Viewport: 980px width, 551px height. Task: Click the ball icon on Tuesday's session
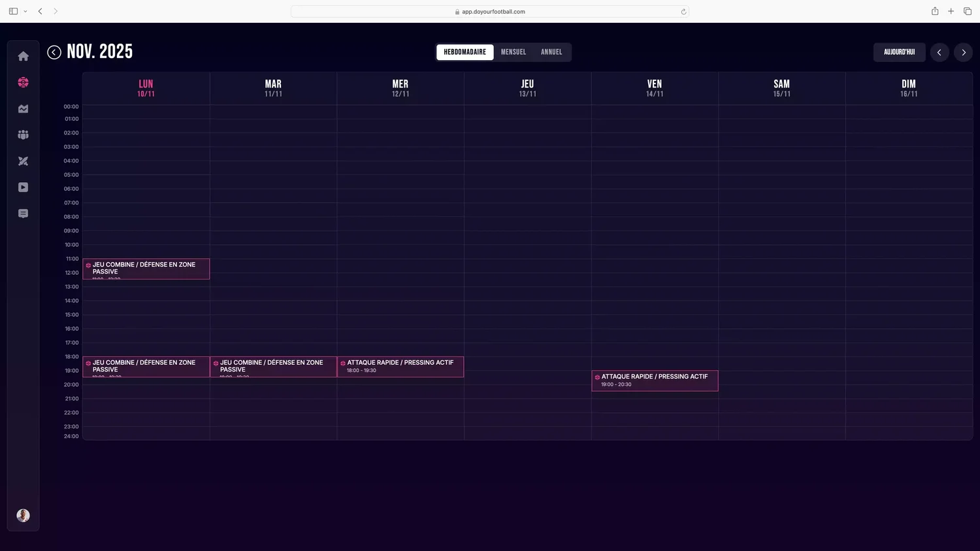click(216, 363)
